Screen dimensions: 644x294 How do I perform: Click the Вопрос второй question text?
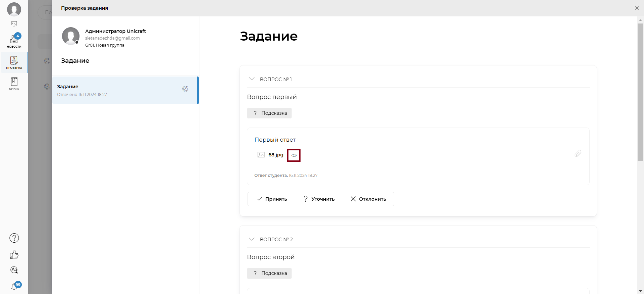pos(271,257)
